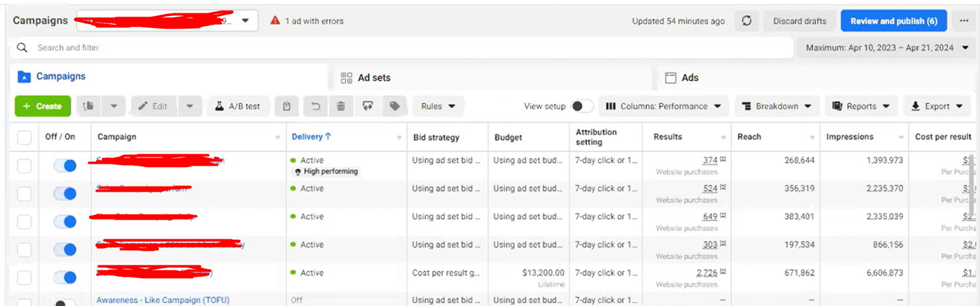
Task: Click the vertical scrollbar on table's right
Action: coord(972,190)
